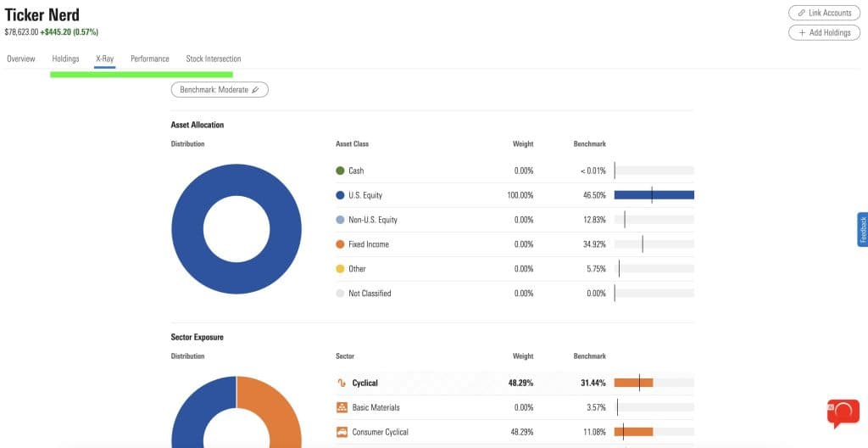Screen dimensions: 868x448
Task: Click the Non-U.S. Equity benchmark bar
Action: point(654,220)
